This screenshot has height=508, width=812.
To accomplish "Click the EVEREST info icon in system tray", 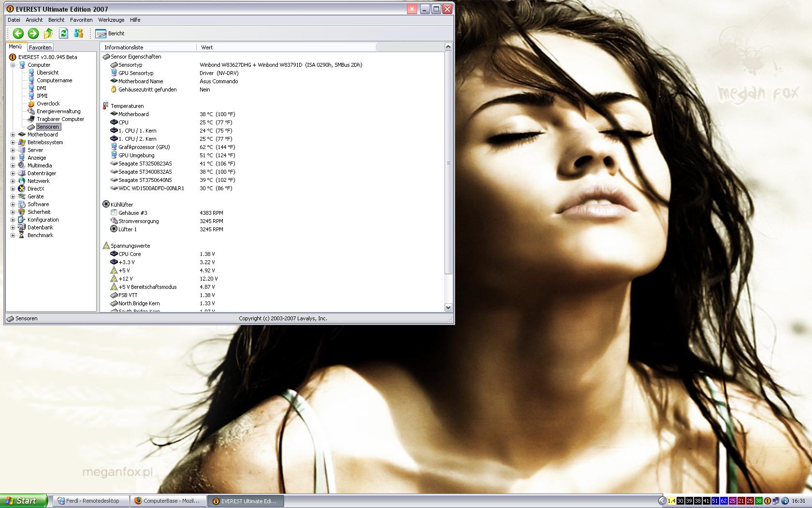I will point(767,501).
